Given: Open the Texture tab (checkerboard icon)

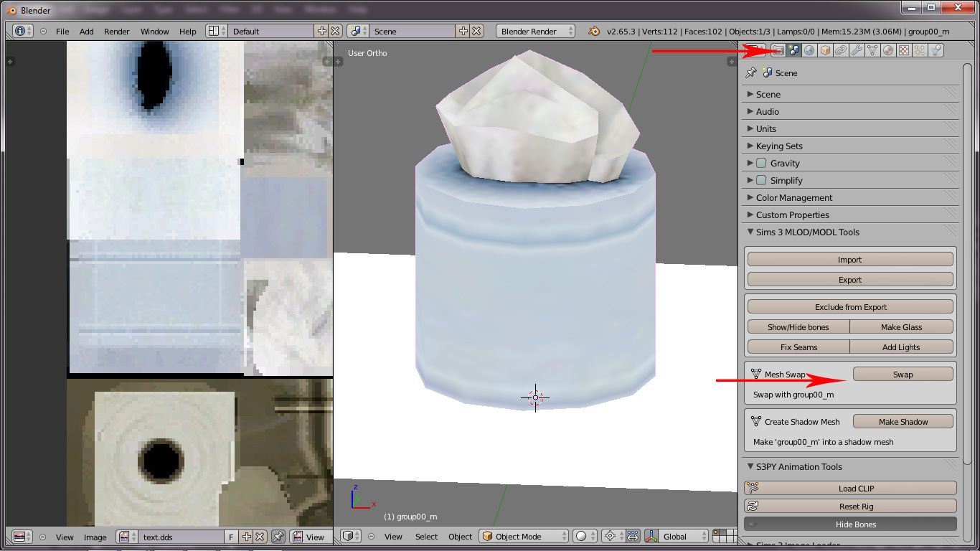Looking at the screenshot, I should (x=904, y=50).
